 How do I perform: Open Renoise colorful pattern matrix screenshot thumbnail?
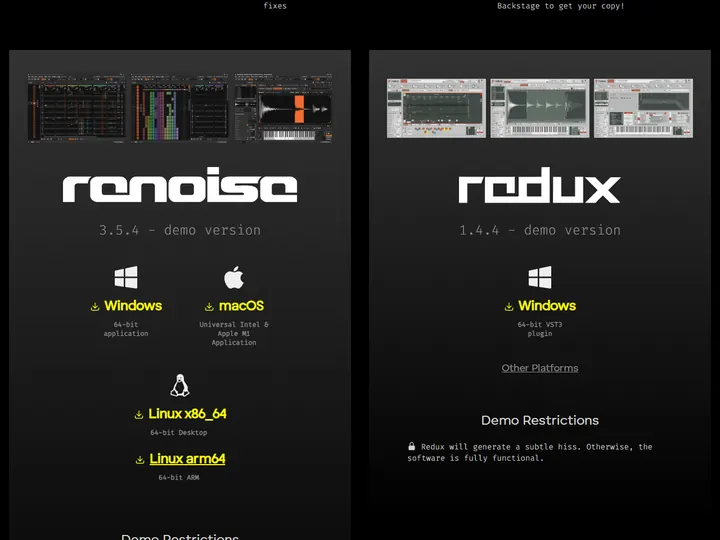tap(180, 107)
